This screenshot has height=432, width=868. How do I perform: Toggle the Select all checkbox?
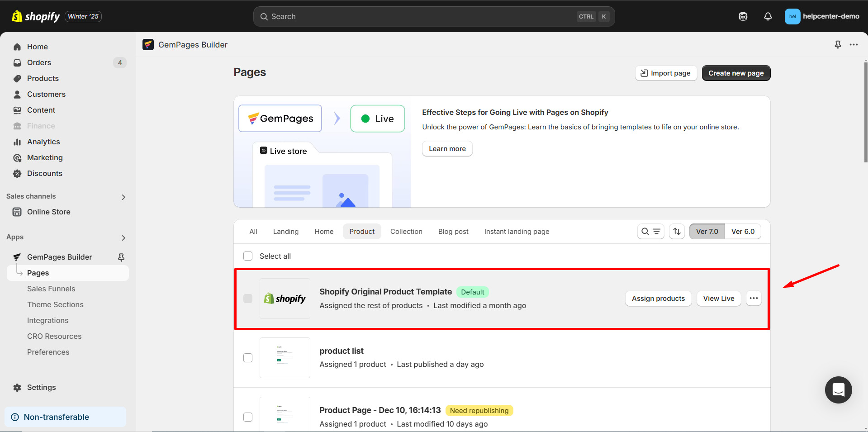[x=248, y=256]
